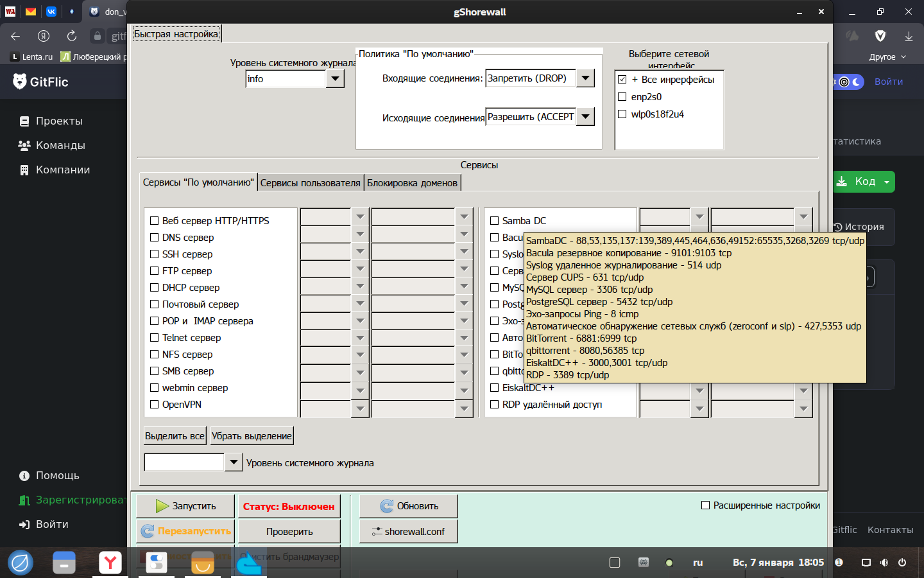Screen dimensions: 924x578
Task: Click the GitFlic bear logo
Action: tap(20, 82)
